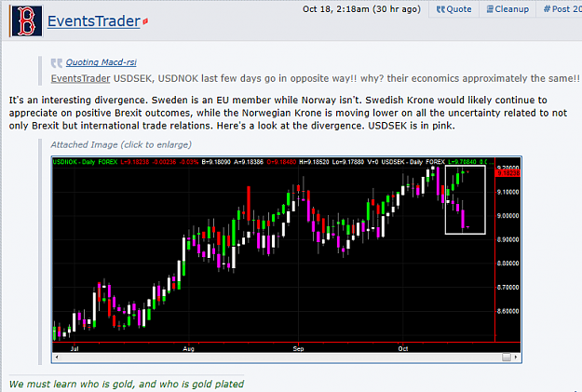The height and width of the screenshot is (392, 582).
Task: Click the 8.70000 price axis label
Action: pyautogui.click(x=508, y=288)
